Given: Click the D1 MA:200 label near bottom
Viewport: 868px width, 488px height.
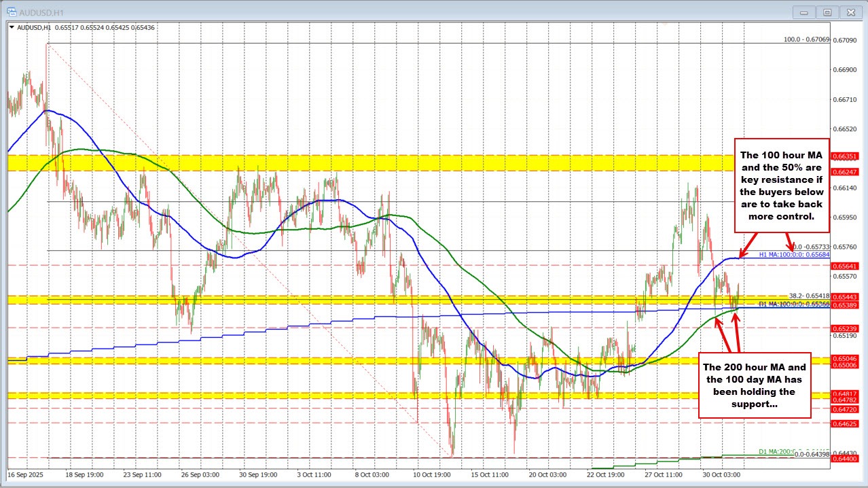Looking at the screenshot, I should [x=778, y=451].
